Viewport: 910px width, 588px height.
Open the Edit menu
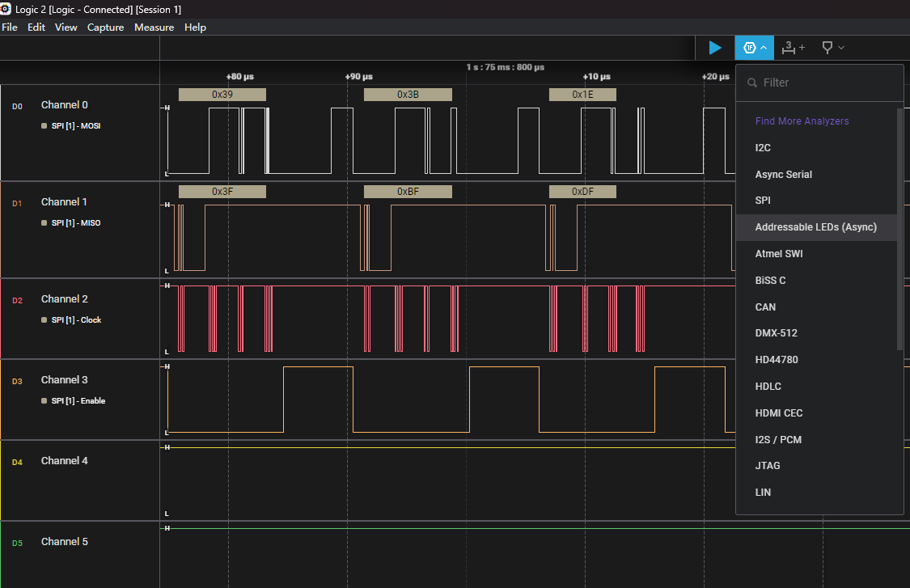[36, 27]
